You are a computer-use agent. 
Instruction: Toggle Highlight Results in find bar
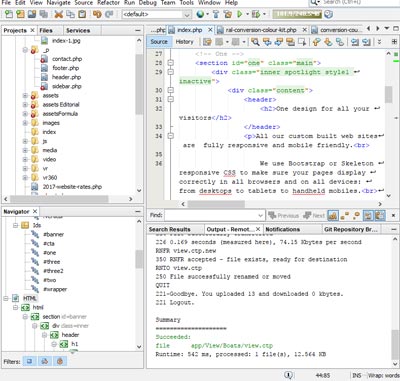pos(368,215)
